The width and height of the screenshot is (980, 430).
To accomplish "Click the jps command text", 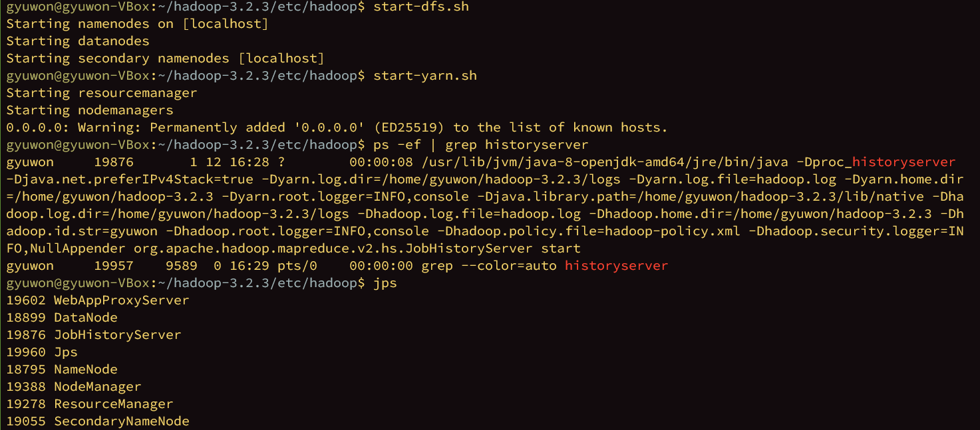I will coord(385,283).
